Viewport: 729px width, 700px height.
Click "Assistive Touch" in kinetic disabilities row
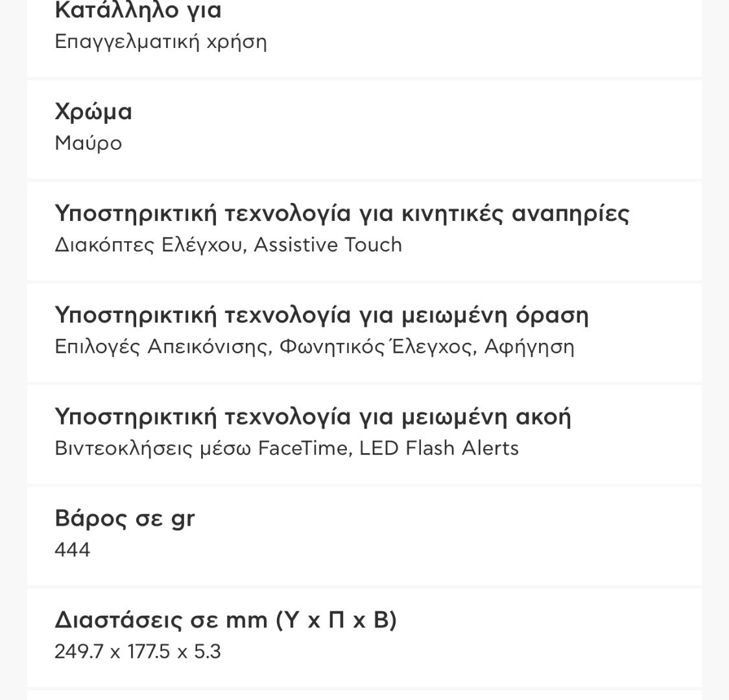328,245
